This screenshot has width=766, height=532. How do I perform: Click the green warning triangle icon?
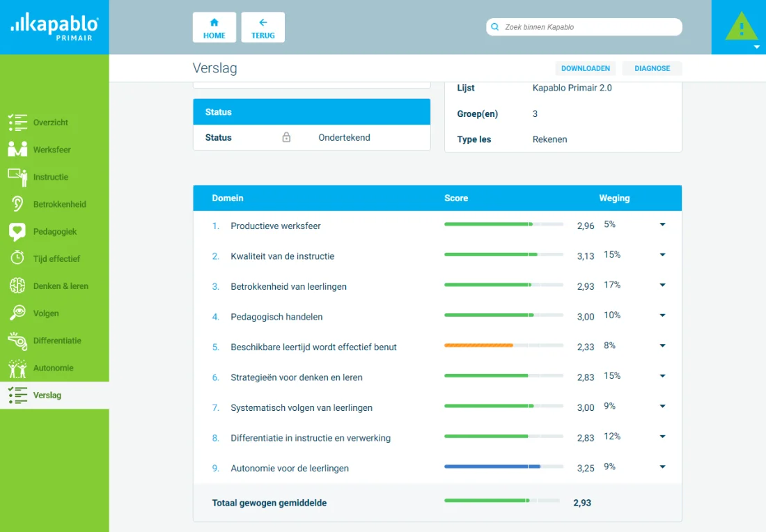coord(741,26)
